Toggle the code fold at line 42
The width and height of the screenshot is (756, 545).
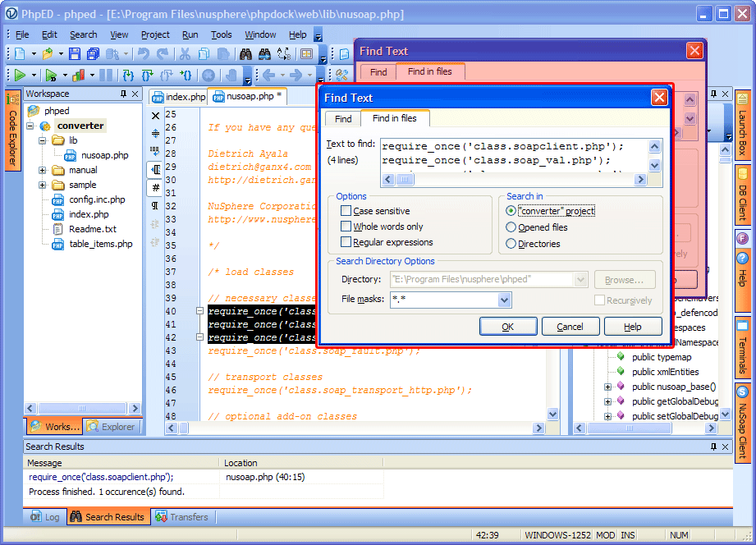pyautogui.click(x=199, y=337)
